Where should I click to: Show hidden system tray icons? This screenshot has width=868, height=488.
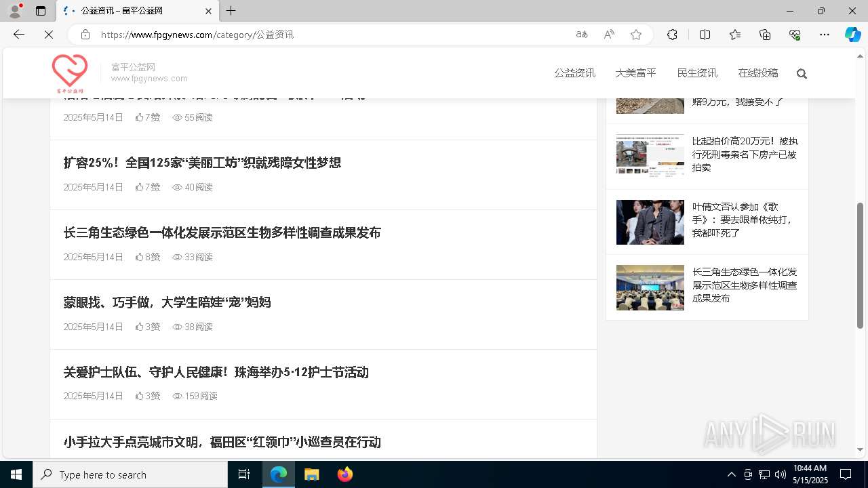point(731,474)
